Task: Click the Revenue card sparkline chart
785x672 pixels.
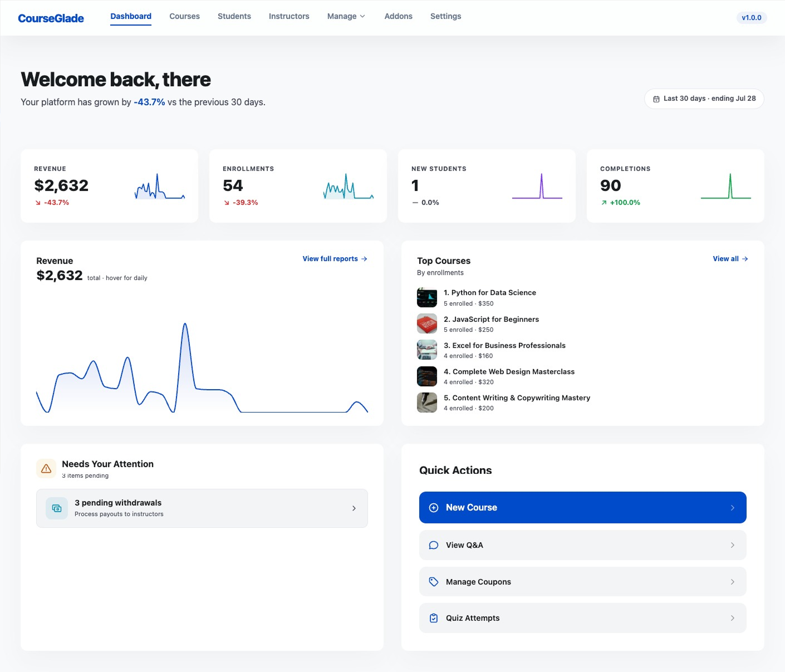Action: pyautogui.click(x=160, y=186)
